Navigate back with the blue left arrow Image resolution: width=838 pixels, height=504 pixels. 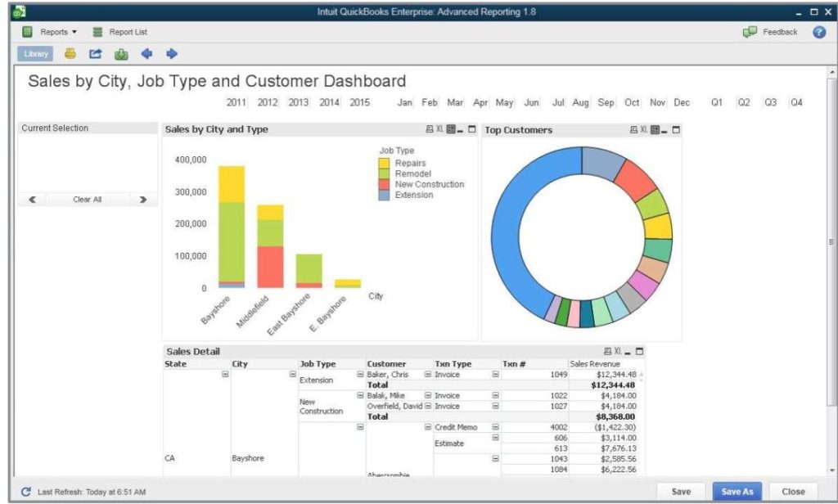click(146, 55)
